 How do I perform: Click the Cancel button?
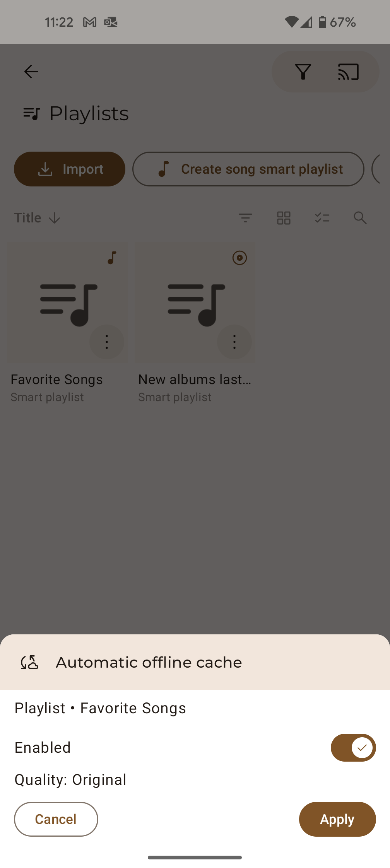56,819
